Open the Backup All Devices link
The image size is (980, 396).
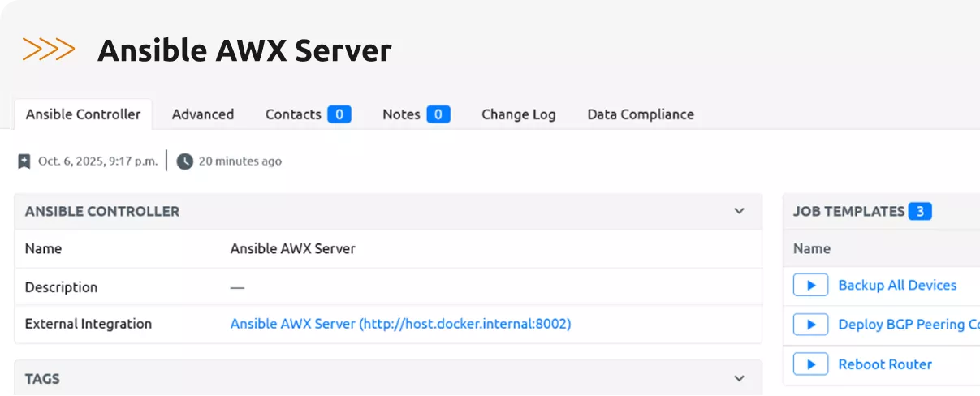(897, 285)
